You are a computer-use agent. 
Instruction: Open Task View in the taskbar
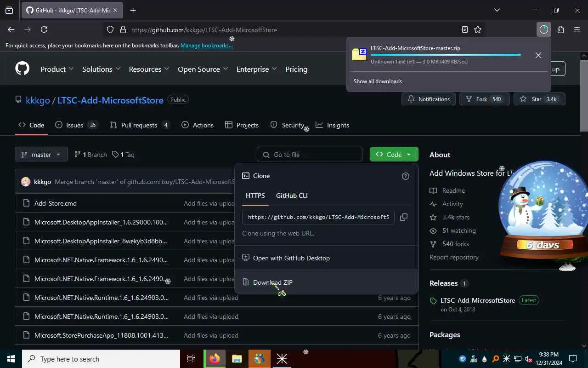[191, 359]
